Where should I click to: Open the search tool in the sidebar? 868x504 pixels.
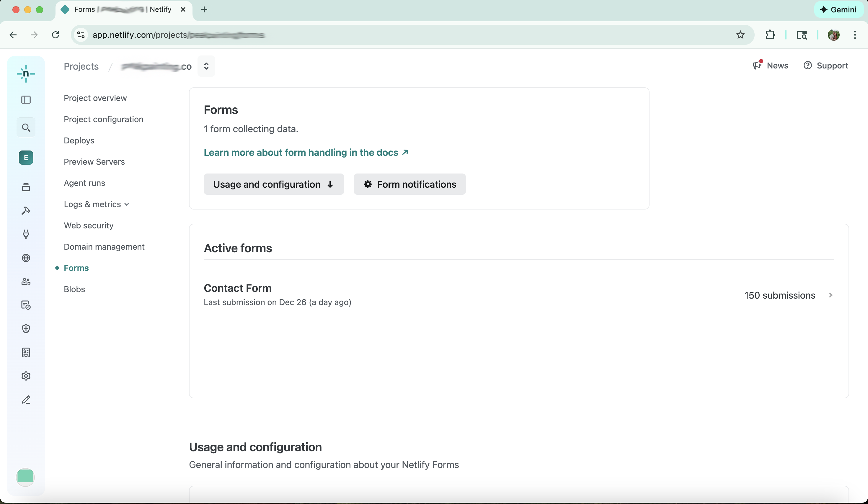(x=26, y=127)
